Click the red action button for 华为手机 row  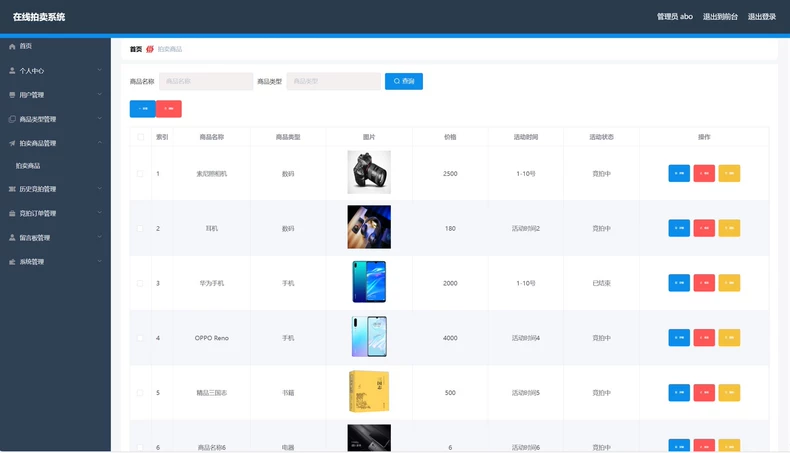704,283
